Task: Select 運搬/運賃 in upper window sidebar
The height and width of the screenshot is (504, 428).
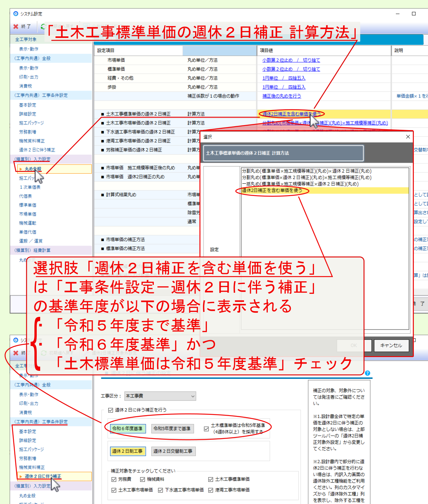Action: point(31,241)
